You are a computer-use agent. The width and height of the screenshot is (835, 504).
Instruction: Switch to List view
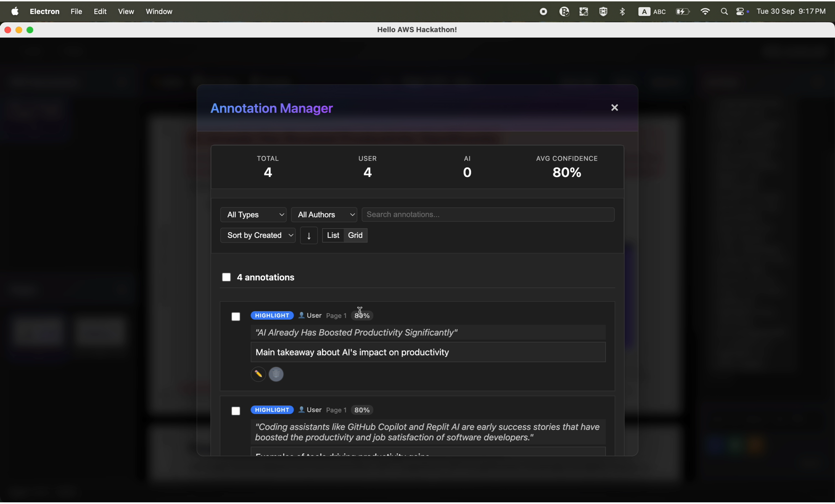click(x=333, y=235)
